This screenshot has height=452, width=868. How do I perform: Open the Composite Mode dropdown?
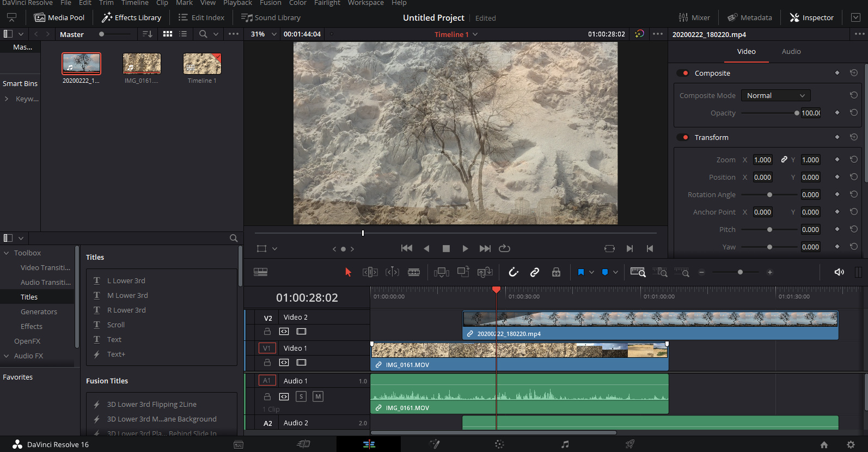[775, 95]
